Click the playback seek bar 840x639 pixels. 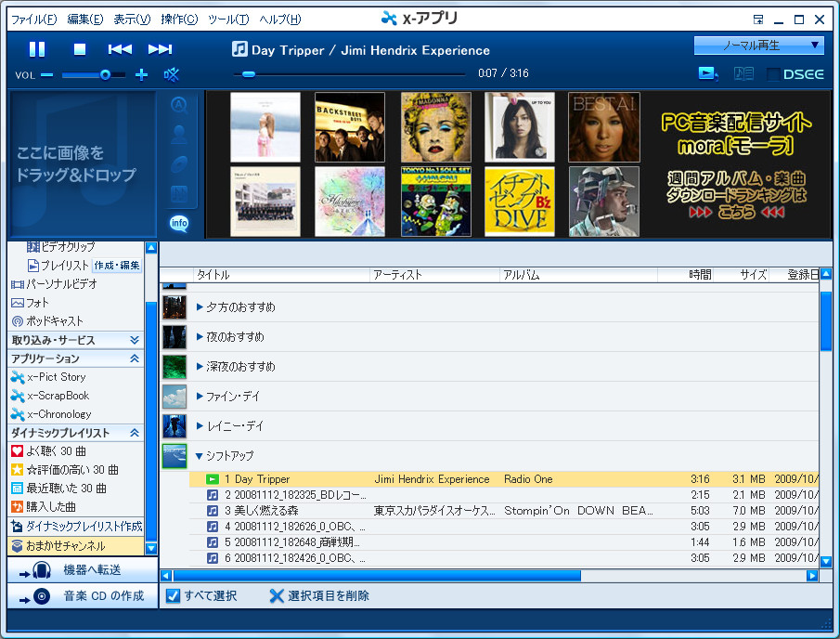(349, 74)
